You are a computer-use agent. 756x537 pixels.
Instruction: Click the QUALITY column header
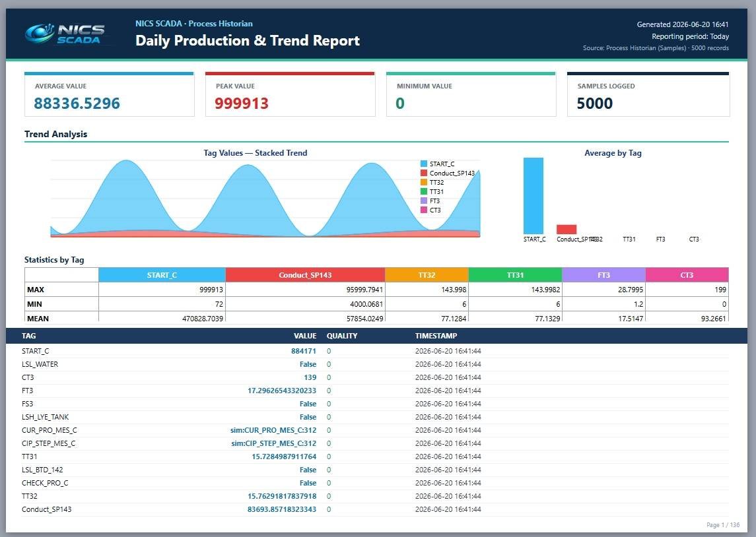click(x=342, y=336)
